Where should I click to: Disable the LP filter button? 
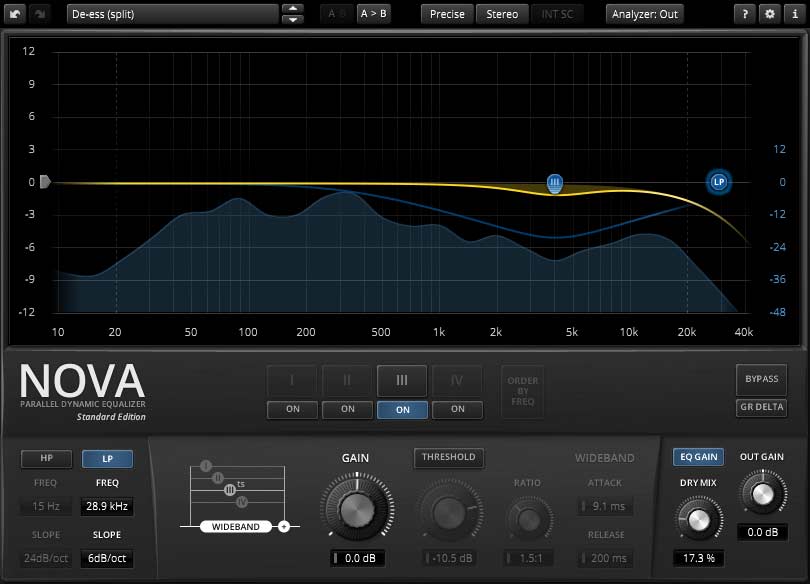(x=107, y=459)
